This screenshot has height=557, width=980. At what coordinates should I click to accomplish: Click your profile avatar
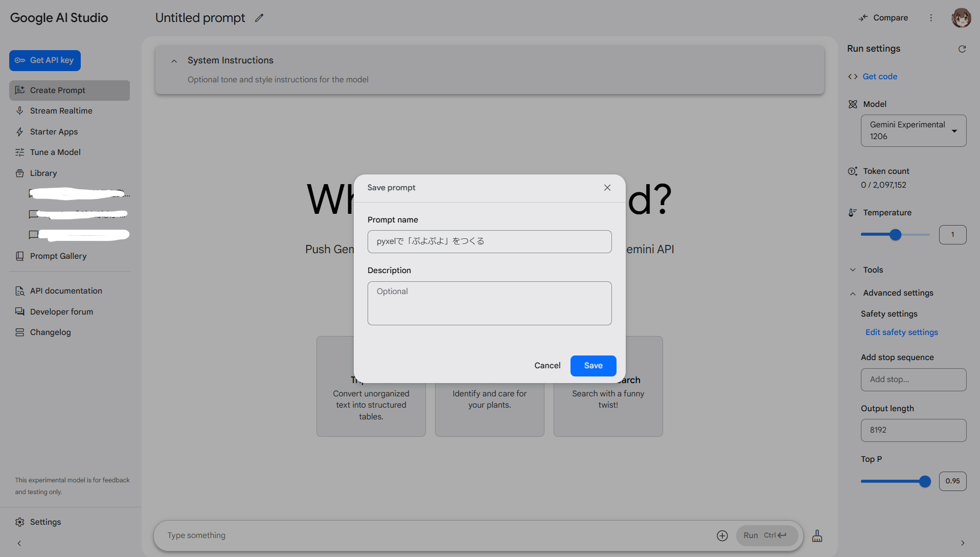(962, 17)
